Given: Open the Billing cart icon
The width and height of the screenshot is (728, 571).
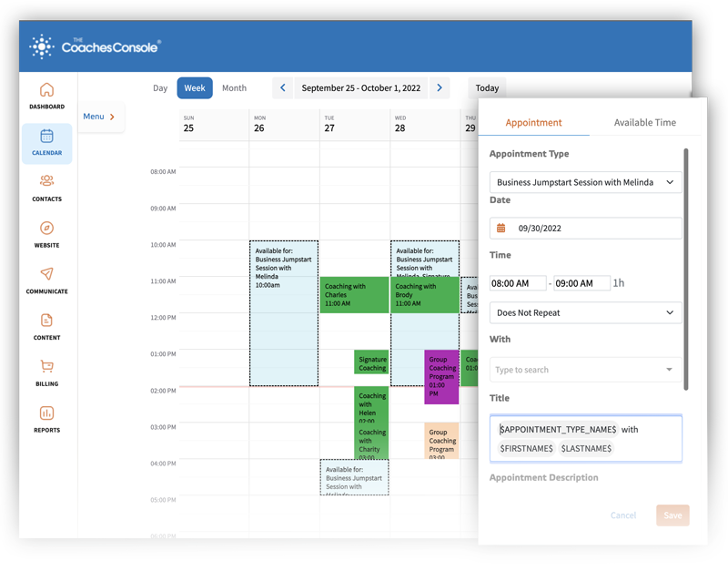Looking at the screenshot, I should point(46,367).
